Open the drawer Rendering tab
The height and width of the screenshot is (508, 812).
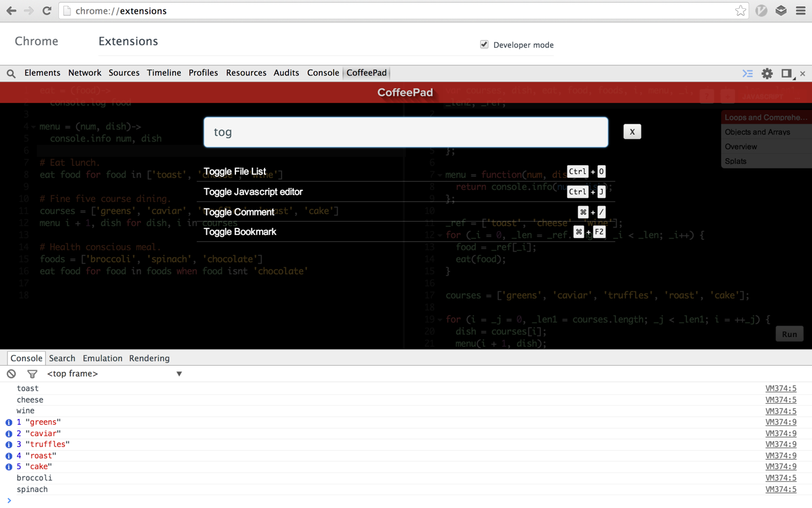point(149,358)
